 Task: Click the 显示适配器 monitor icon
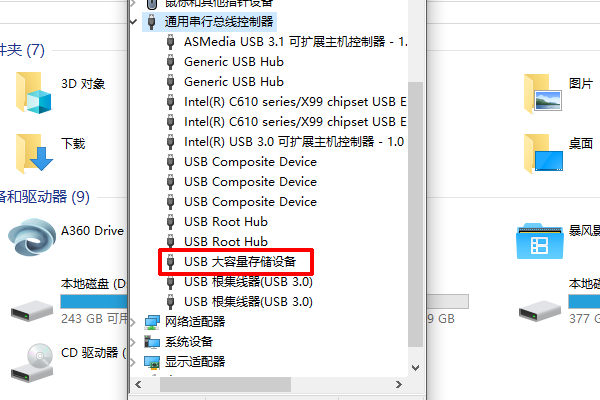[x=152, y=362]
